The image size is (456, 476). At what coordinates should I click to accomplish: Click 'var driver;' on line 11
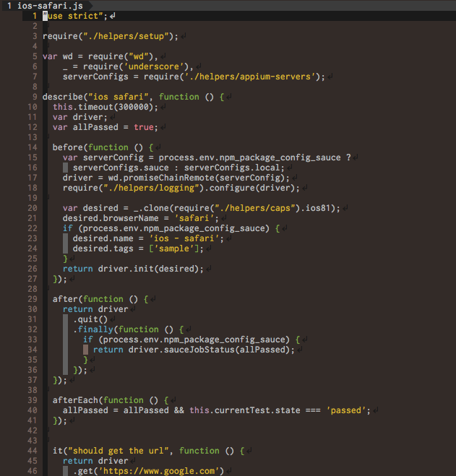(x=80, y=117)
